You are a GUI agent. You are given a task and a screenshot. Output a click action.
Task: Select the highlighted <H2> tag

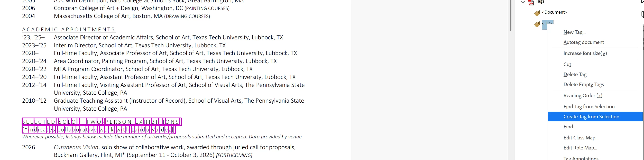547,23
